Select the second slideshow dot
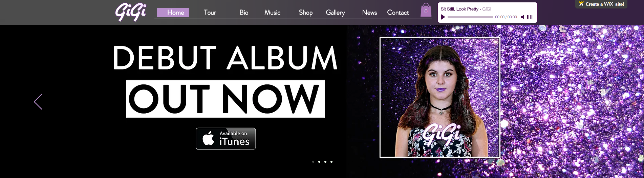The height and width of the screenshot is (178, 644). pyautogui.click(x=319, y=162)
